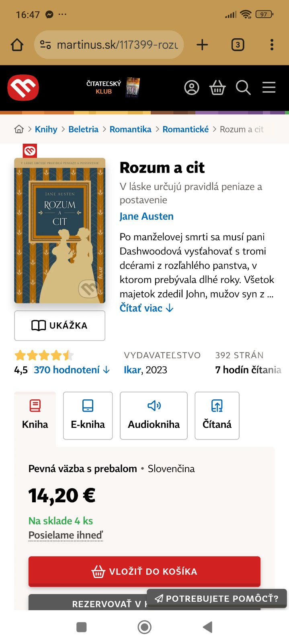This screenshot has width=289, height=644.
Task: Select the Čítaná format tab
Action: (x=217, y=415)
